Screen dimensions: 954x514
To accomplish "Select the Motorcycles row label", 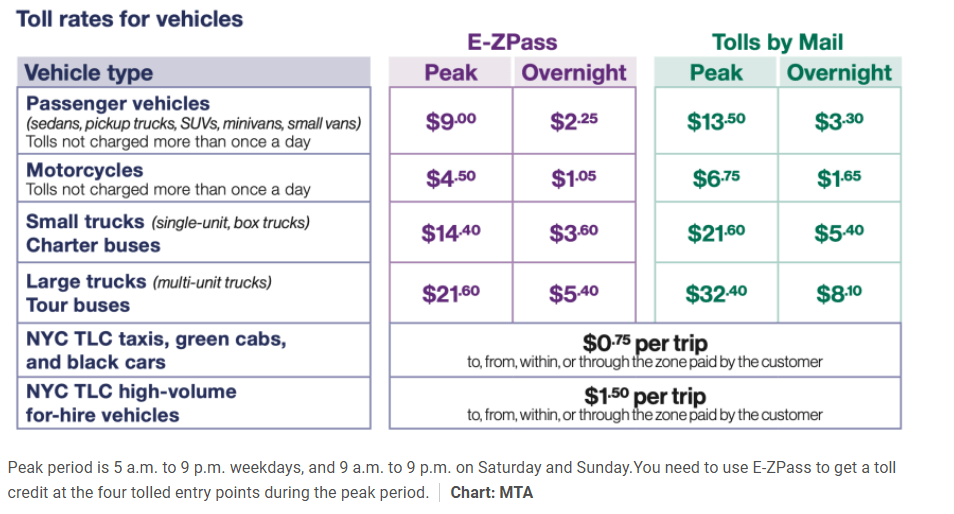I will (85, 170).
